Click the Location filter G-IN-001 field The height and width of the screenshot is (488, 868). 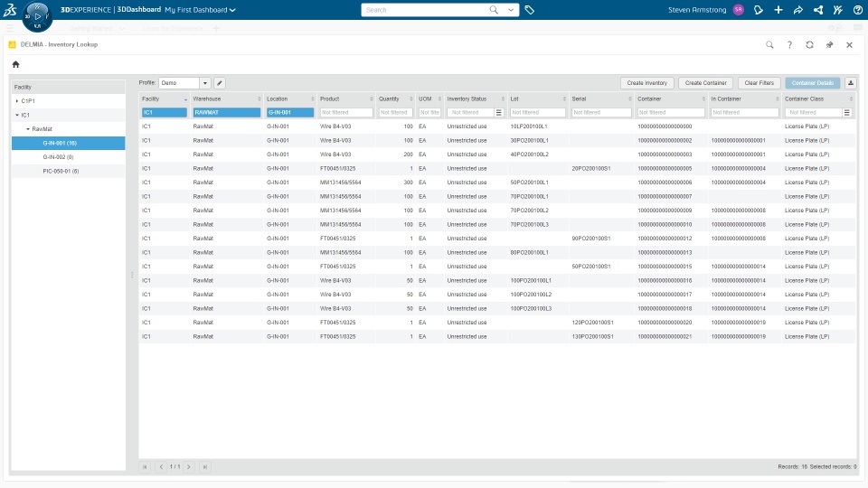point(290,112)
